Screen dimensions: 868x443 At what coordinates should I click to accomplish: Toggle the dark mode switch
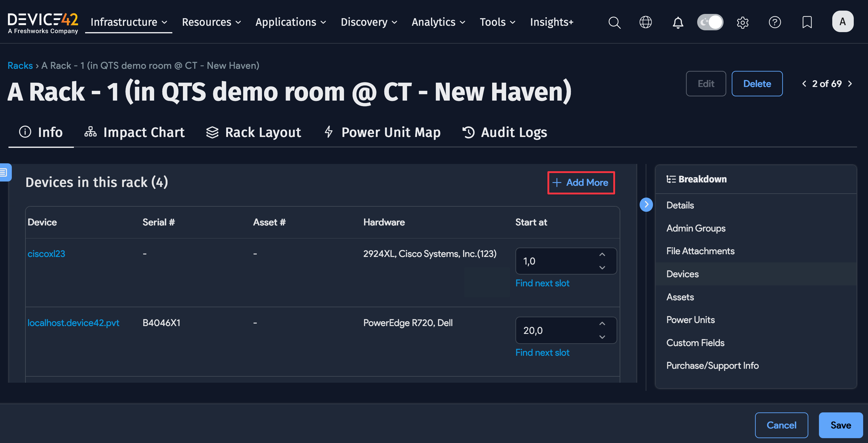coord(710,22)
